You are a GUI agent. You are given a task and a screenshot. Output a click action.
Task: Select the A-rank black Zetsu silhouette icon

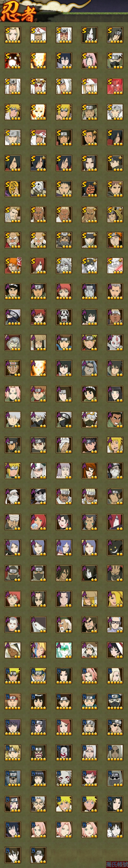coord(115,547)
